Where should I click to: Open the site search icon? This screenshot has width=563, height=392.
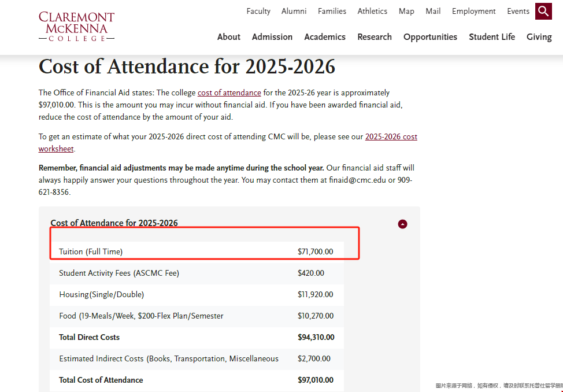[x=543, y=11]
